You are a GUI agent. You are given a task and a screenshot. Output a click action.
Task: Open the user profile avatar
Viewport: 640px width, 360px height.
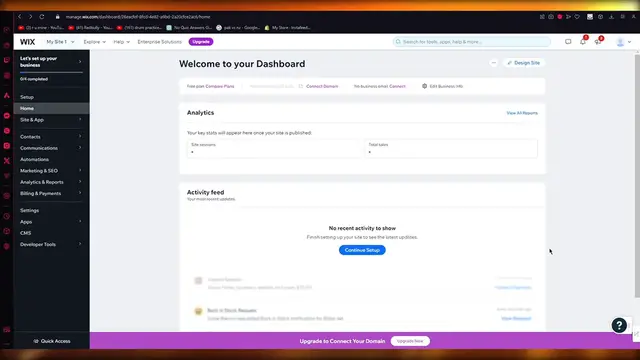620,42
